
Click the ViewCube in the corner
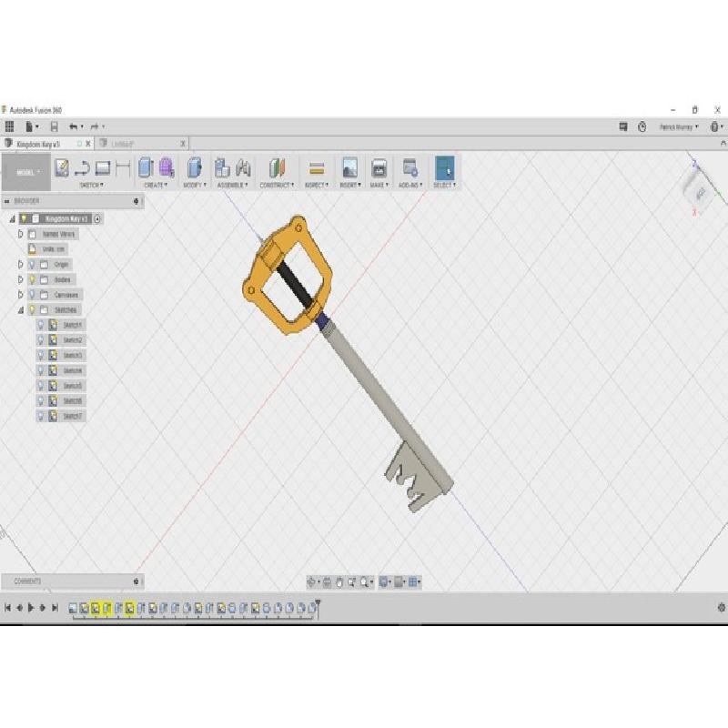point(700,191)
